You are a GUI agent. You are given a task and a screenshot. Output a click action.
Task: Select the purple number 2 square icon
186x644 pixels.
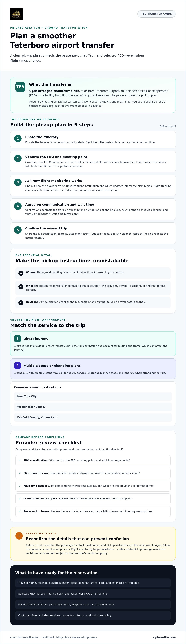click(x=18, y=366)
